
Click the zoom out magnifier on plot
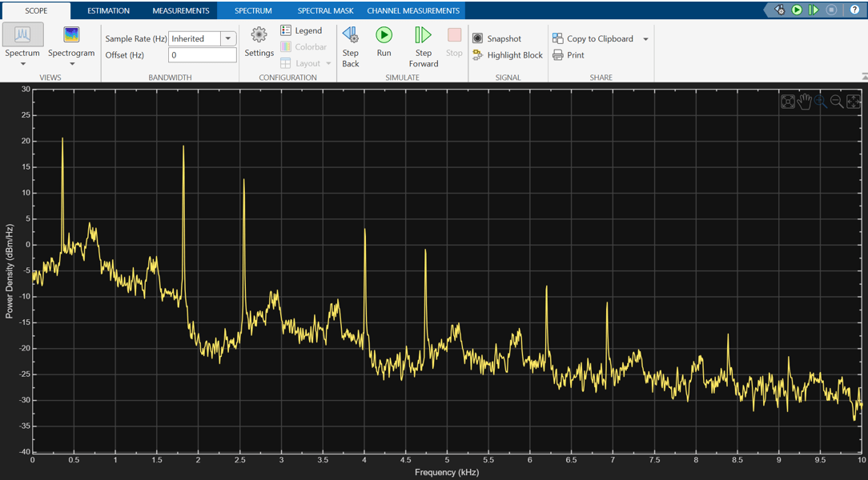pyautogui.click(x=837, y=102)
